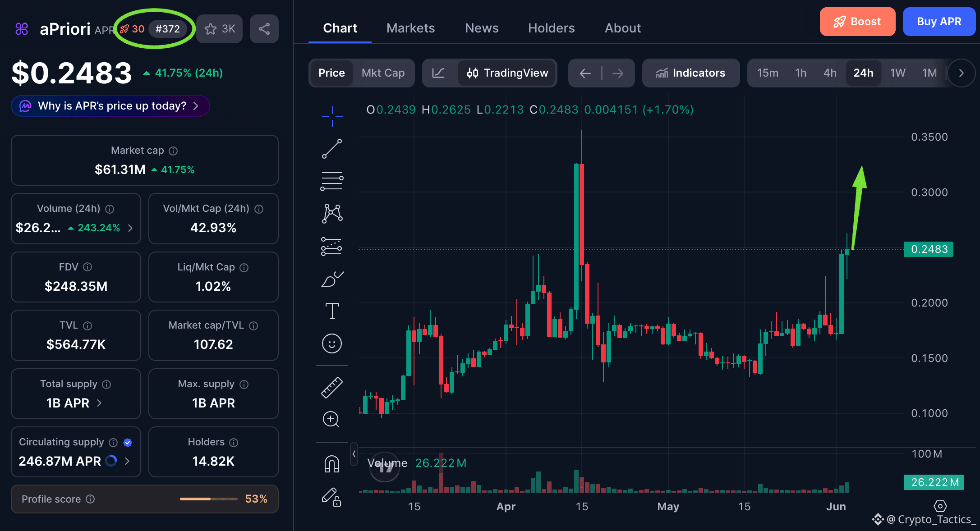Select the brush drawing tool
980x531 pixels.
(332, 279)
